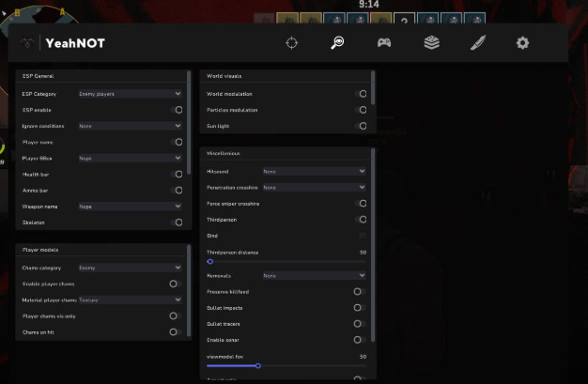
Task: Click the YeahNOT logo icon
Action: [28, 43]
